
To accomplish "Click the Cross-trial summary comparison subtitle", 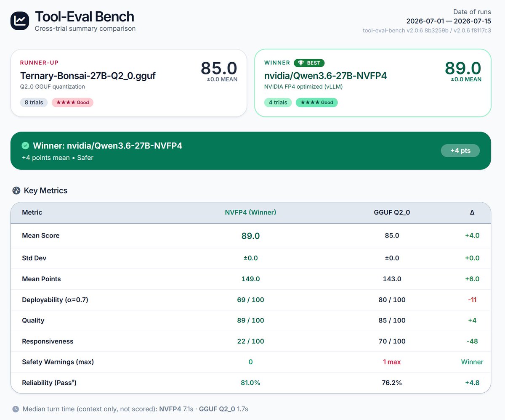I will pos(85,29).
